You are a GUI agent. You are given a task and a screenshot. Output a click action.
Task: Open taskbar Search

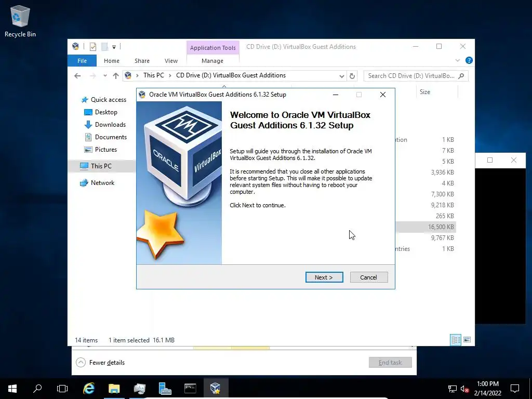(x=37, y=389)
